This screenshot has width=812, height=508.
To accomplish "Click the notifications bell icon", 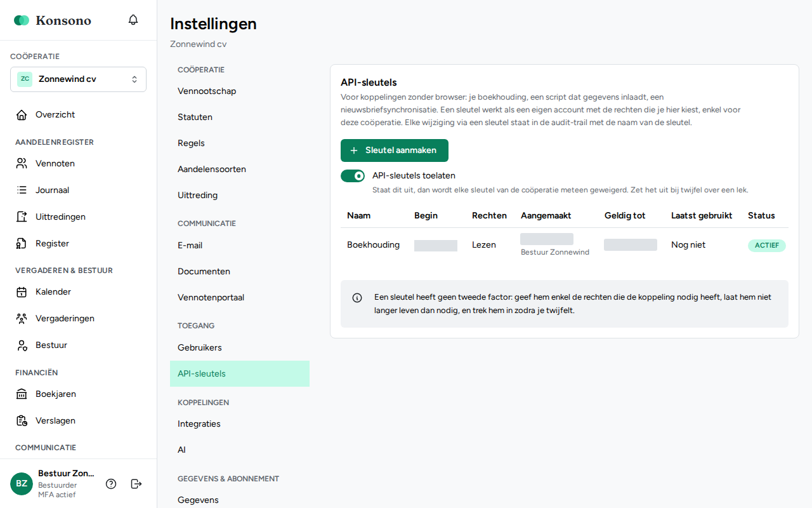I will click(x=133, y=20).
